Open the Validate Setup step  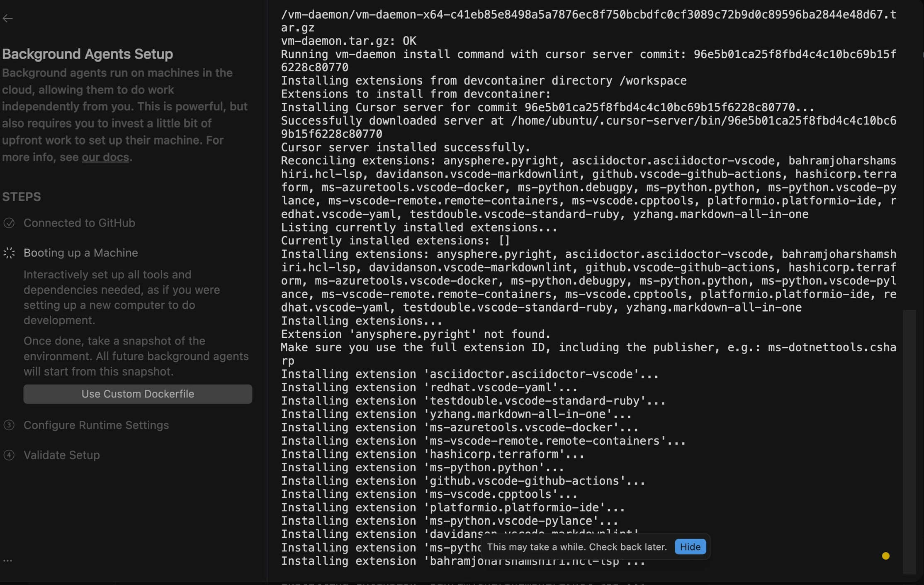pyautogui.click(x=62, y=455)
